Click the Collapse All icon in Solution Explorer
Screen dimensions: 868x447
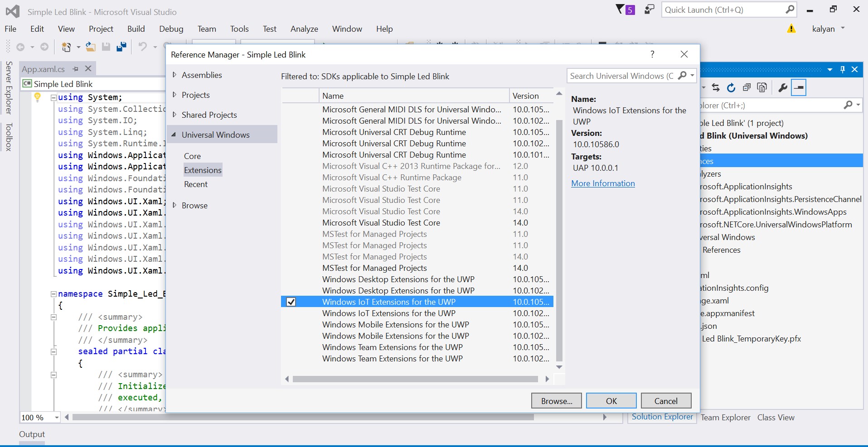pyautogui.click(x=747, y=87)
